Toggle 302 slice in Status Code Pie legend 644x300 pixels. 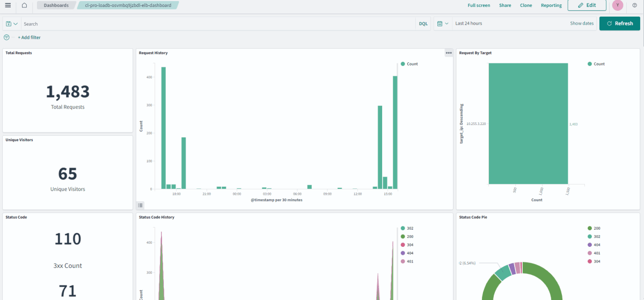tap(594, 237)
